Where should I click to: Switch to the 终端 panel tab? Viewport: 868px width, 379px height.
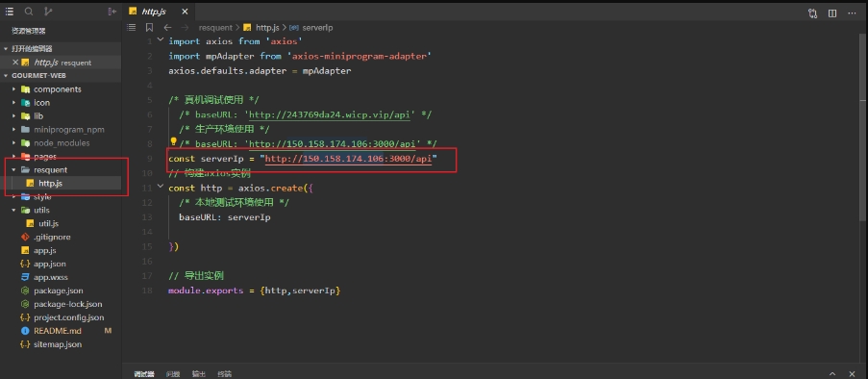coord(225,374)
